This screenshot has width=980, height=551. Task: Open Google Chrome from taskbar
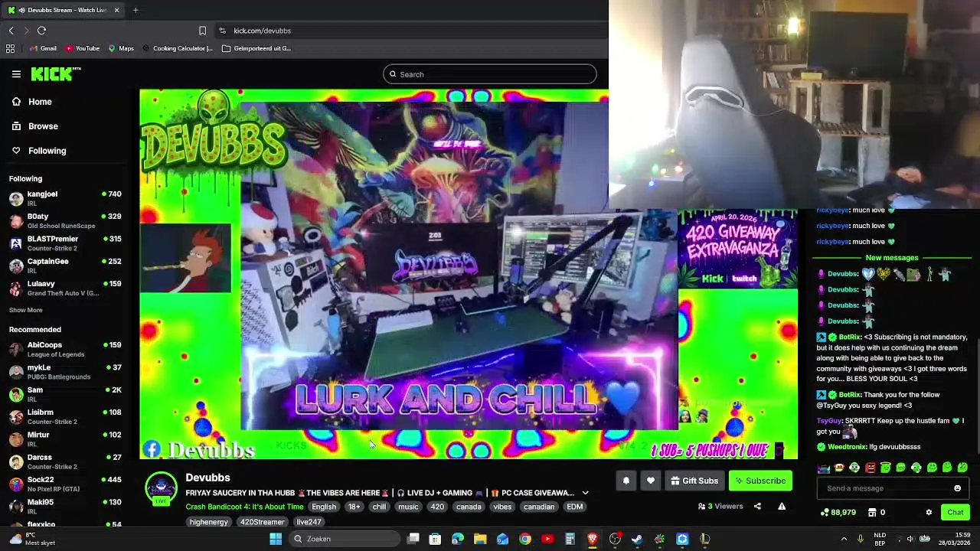click(x=525, y=539)
